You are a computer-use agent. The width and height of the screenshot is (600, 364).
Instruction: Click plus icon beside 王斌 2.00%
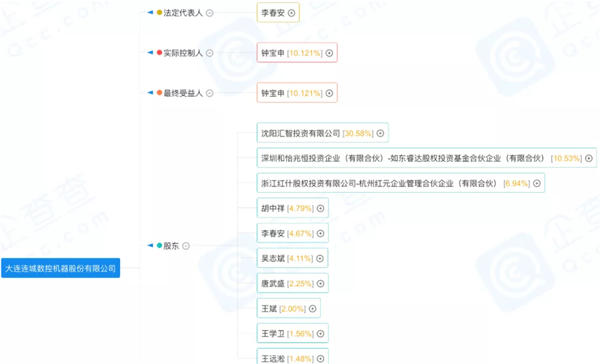pos(312,309)
